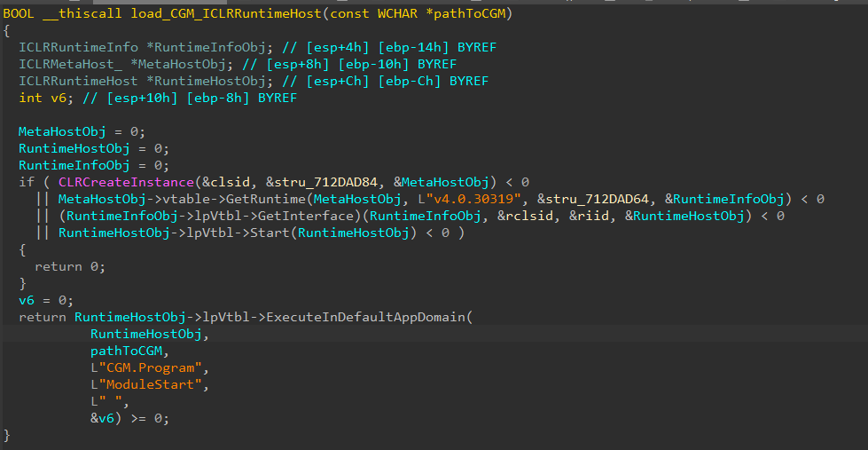Screen dimensions: 868x450
Task: Click the L" " empty-space string argument
Action: point(106,401)
